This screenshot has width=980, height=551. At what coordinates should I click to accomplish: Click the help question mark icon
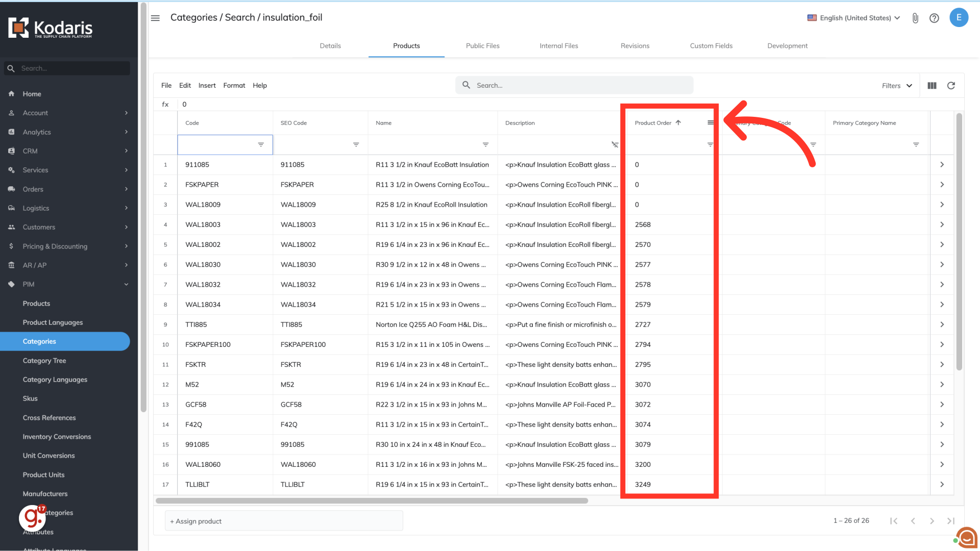934,18
